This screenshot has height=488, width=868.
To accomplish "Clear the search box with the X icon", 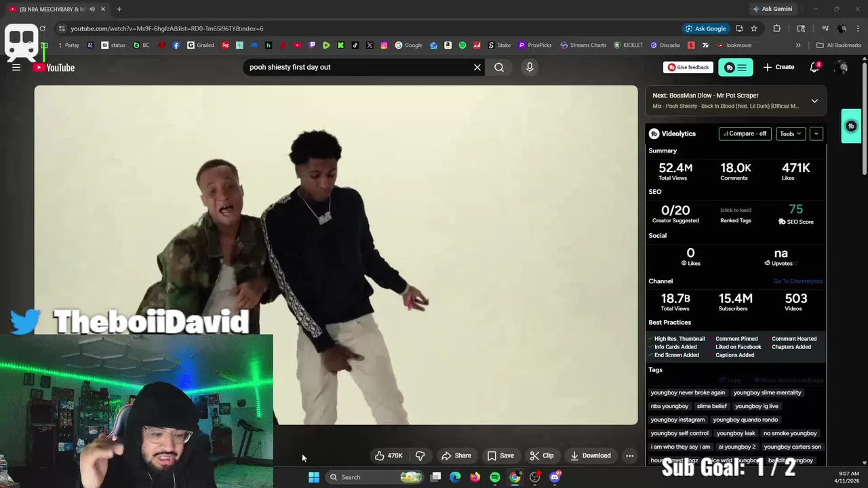I will tap(477, 67).
